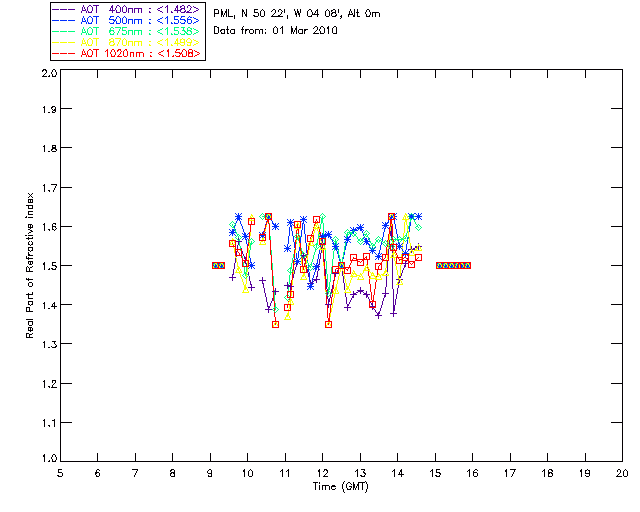Click the y-axis value '1.7'
Screen dimensions: 640x512
coord(49,188)
